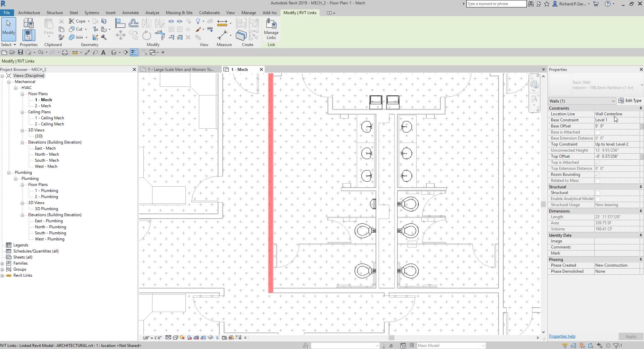Viewport: 644px width, 349px height.
Task: Switch to the Annotate ribbon tab
Action: pos(130,12)
